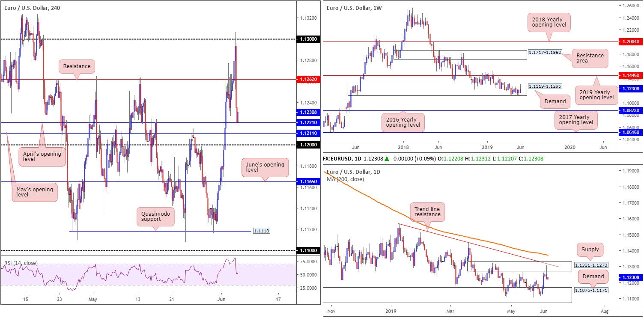
Task: Click the 2020 year marker on weekly axis
Action: (x=571, y=146)
